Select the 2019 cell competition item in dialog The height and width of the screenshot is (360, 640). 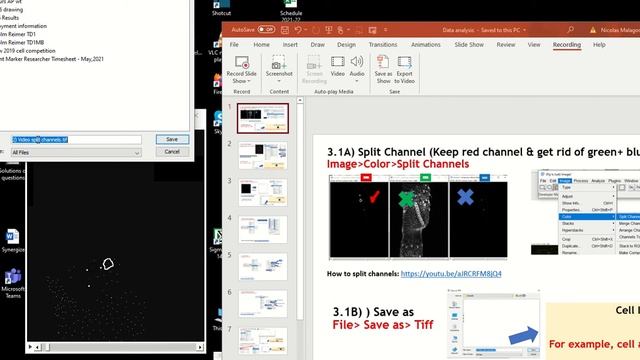(27, 51)
